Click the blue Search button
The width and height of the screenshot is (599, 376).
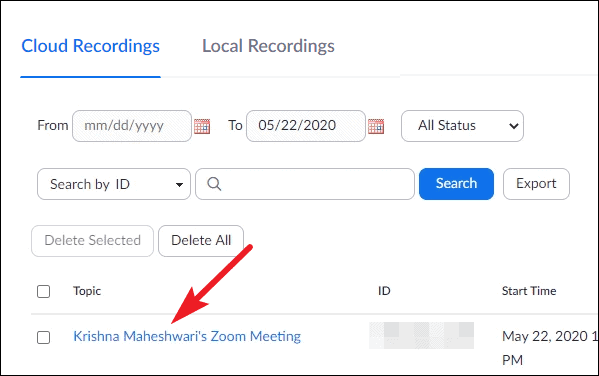(x=456, y=184)
